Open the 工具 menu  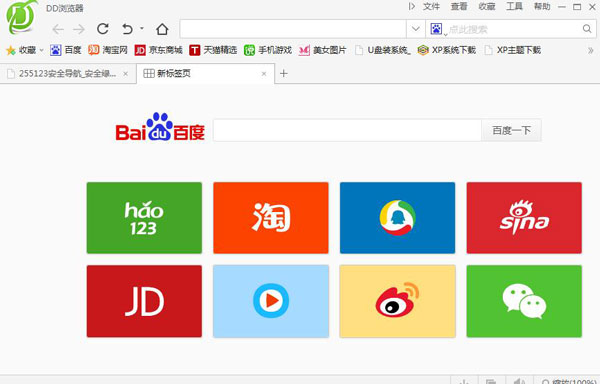pos(514,7)
